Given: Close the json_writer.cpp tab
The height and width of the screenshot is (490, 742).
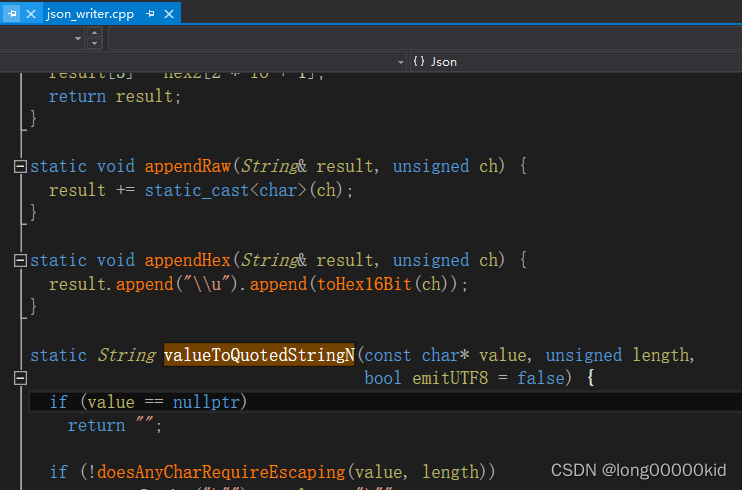Looking at the screenshot, I should click(x=169, y=14).
